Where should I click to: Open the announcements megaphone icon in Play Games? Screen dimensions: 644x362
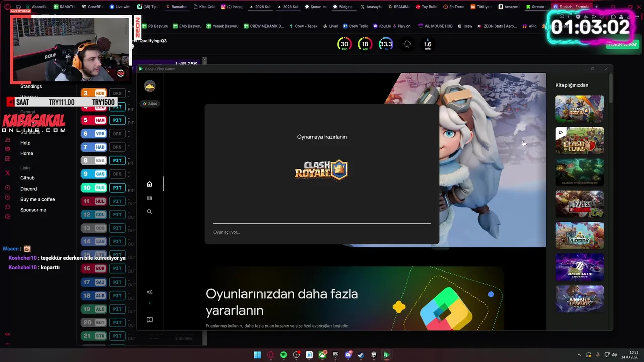point(149,292)
